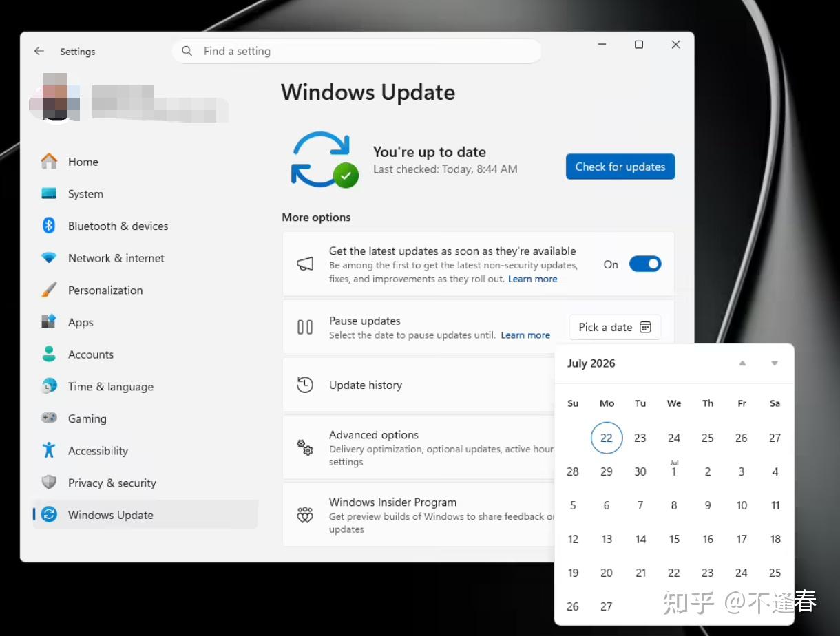
Task: Open Home settings page
Action: tap(145, 162)
